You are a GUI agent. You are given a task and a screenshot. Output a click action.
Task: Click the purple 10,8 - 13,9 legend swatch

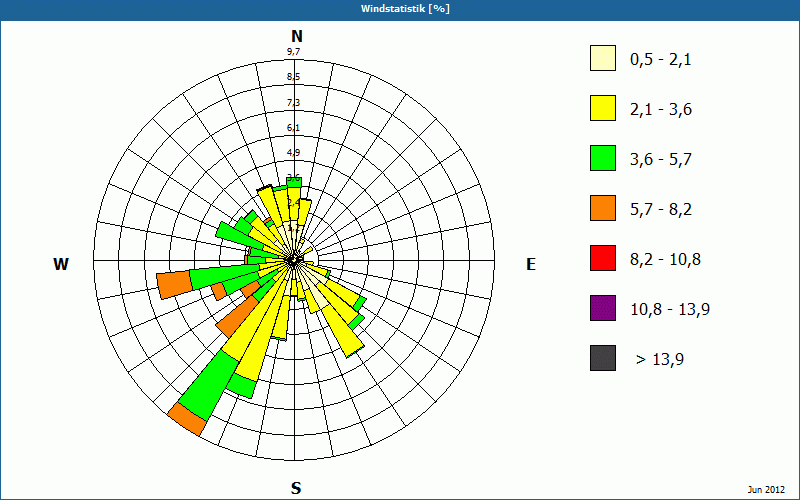[x=603, y=308]
